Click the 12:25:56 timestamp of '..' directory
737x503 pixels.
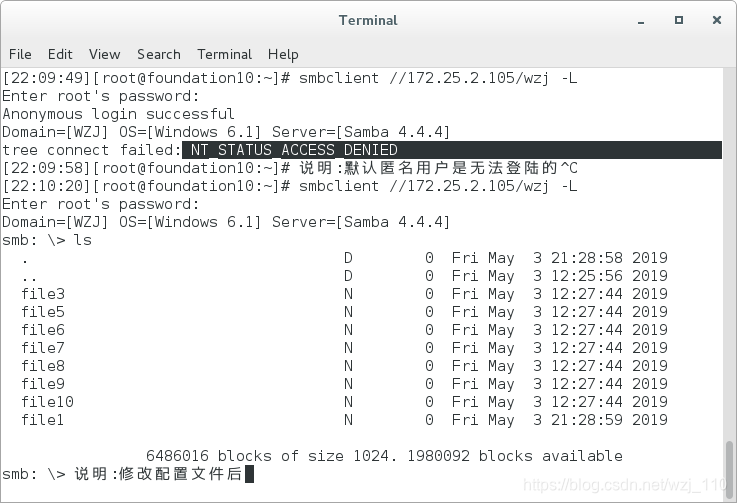587,276
